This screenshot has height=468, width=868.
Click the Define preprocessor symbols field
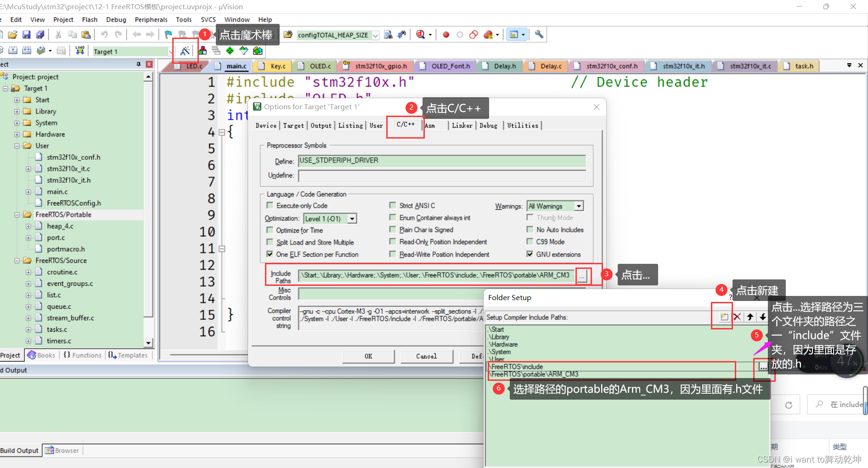pos(442,161)
